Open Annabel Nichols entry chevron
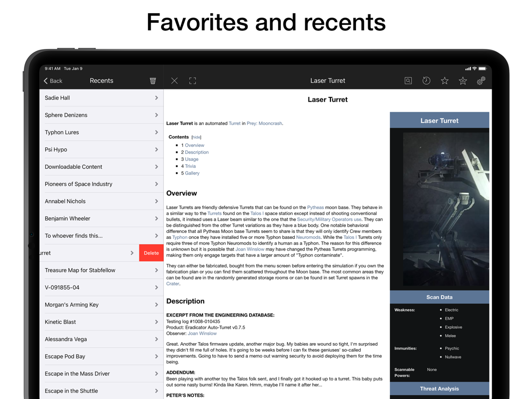The height and width of the screenshot is (399, 532). click(156, 201)
